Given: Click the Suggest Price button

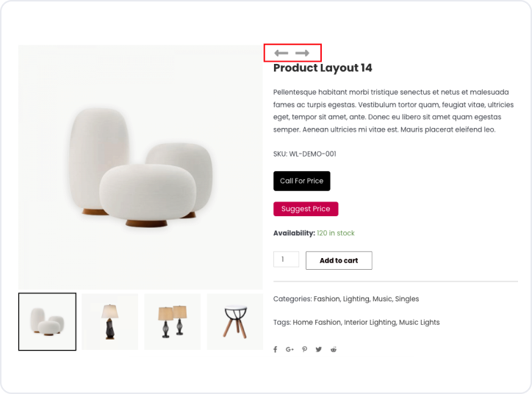Looking at the screenshot, I should tap(306, 209).
